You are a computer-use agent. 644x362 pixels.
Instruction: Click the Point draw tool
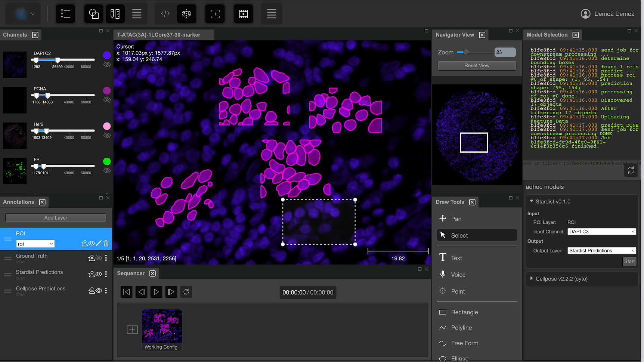click(x=457, y=291)
